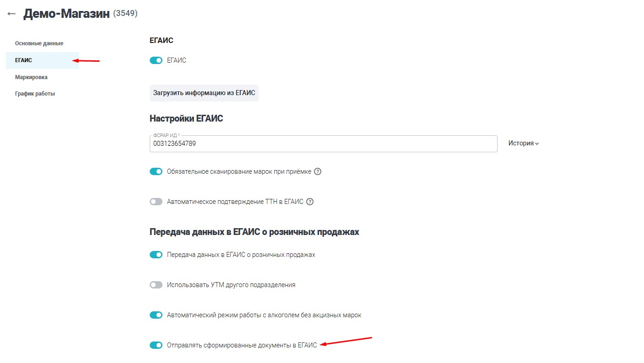Open help for Обязательное сканирование марок
The width and height of the screenshot is (644, 363).
pyautogui.click(x=318, y=171)
